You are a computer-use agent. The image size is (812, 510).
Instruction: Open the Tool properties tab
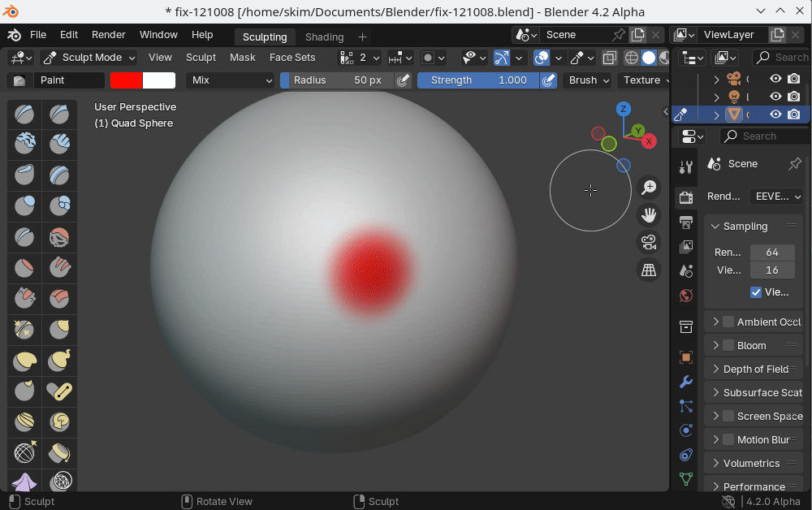[x=686, y=166]
